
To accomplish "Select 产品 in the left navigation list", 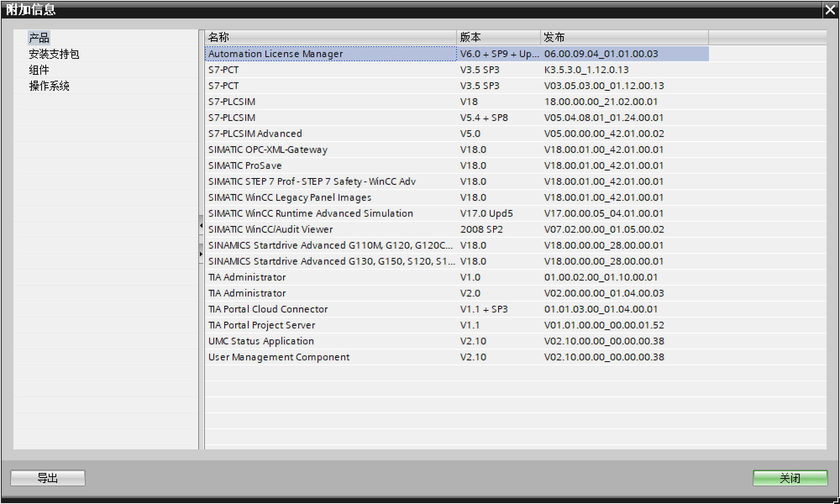I will 39,38.
